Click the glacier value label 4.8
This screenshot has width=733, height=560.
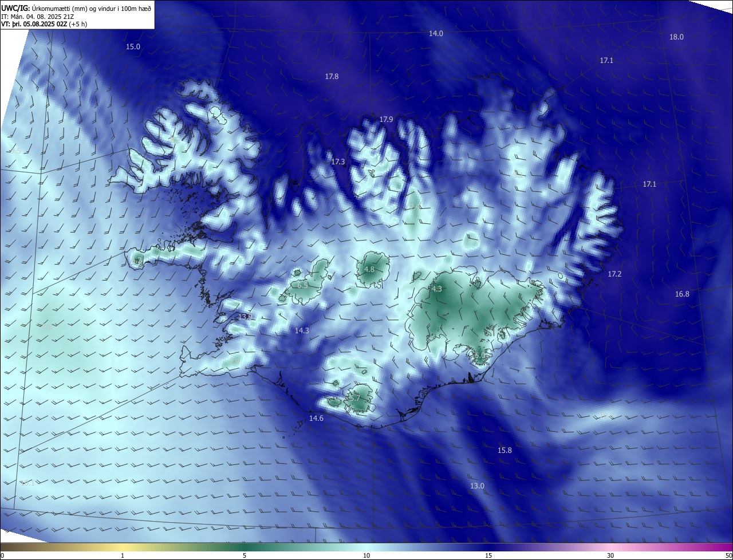pyautogui.click(x=369, y=269)
